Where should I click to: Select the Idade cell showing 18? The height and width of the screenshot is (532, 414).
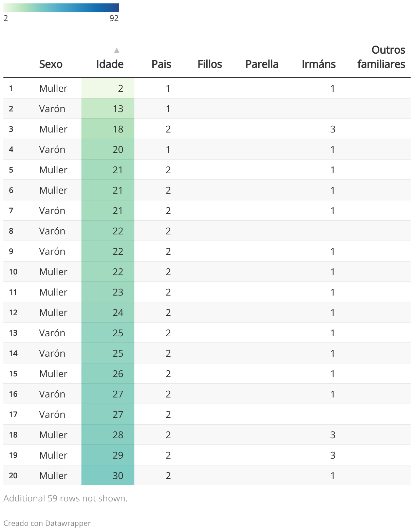click(x=108, y=129)
